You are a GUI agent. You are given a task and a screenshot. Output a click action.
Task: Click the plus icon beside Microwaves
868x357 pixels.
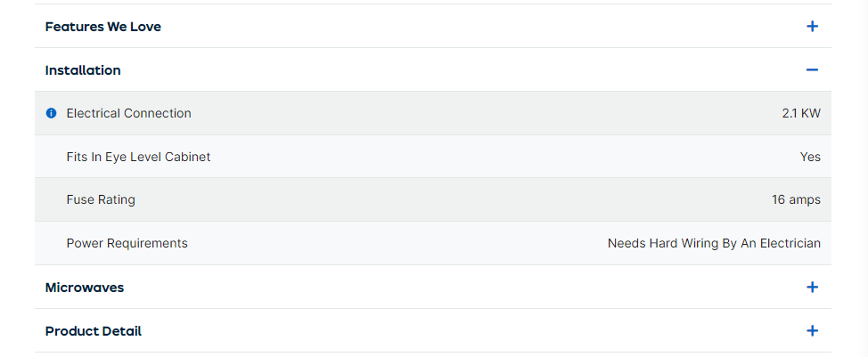click(812, 288)
